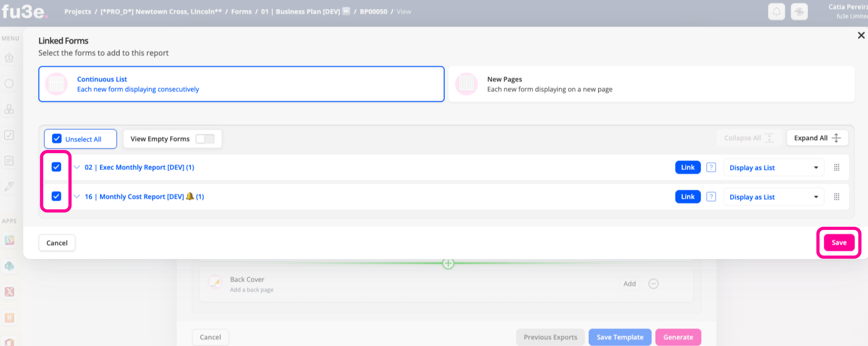Viewport: 868px width, 346px height.
Task: Open Forms breadcrumb
Action: point(241,12)
